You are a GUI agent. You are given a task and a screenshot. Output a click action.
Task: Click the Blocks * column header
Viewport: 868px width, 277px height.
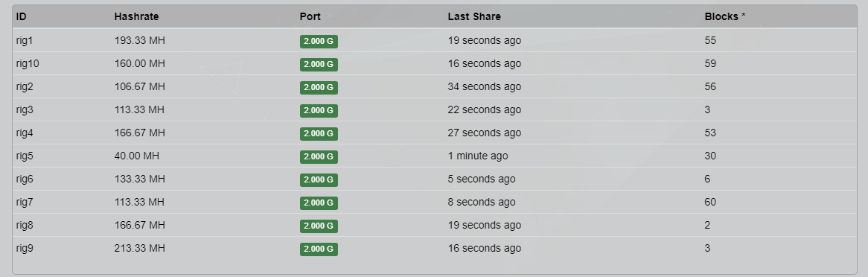pyautogui.click(x=724, y=16)
